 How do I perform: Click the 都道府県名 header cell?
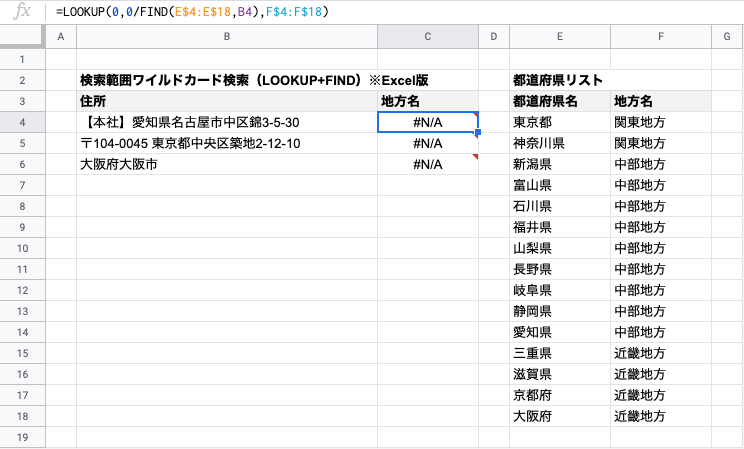point(560,101)
